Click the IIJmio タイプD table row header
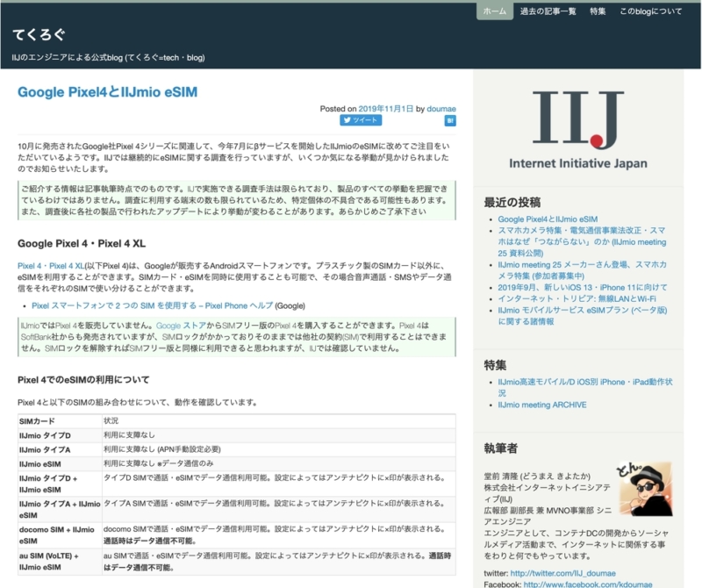The image size is (702, 588). click(60, 435)
